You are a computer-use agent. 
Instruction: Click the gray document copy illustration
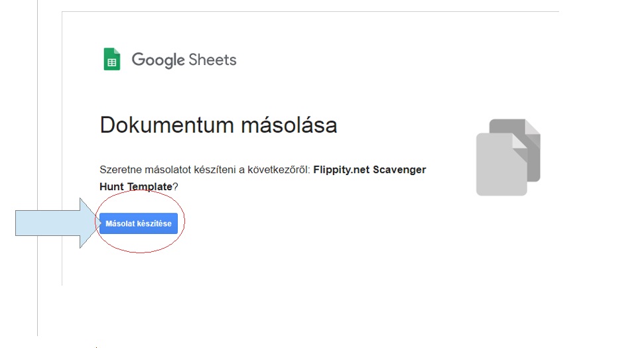[508, 157]
